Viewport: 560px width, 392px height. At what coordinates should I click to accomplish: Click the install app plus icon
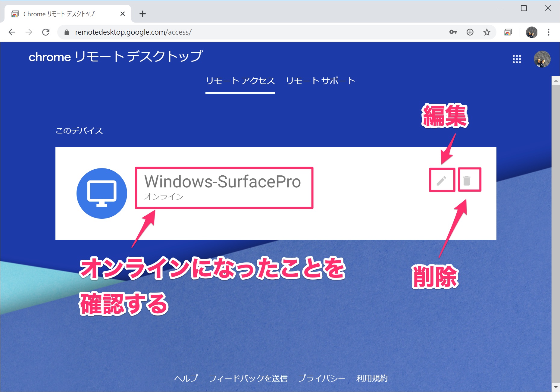point(470,32)
